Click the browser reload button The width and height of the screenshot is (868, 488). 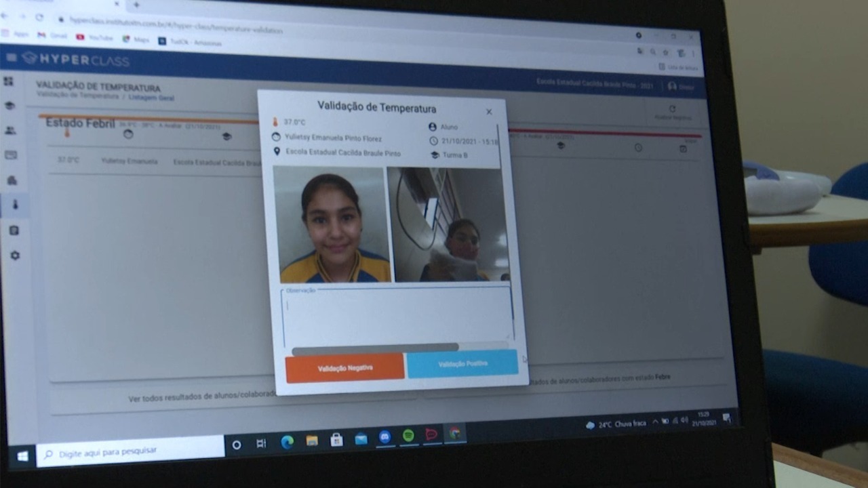(x=39, y=18)
